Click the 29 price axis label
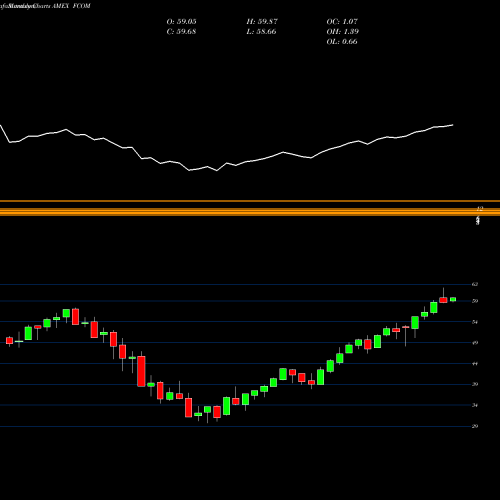Image resolution: width=500 pixels, height=500 pixels. point(475,426)
